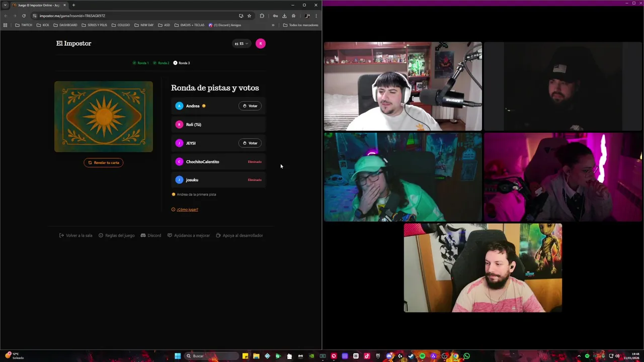This screenshot has width=644, height=362.
Task: Open TikTok from taskbar
Action: pyautogui.click(x=367, y=356)
